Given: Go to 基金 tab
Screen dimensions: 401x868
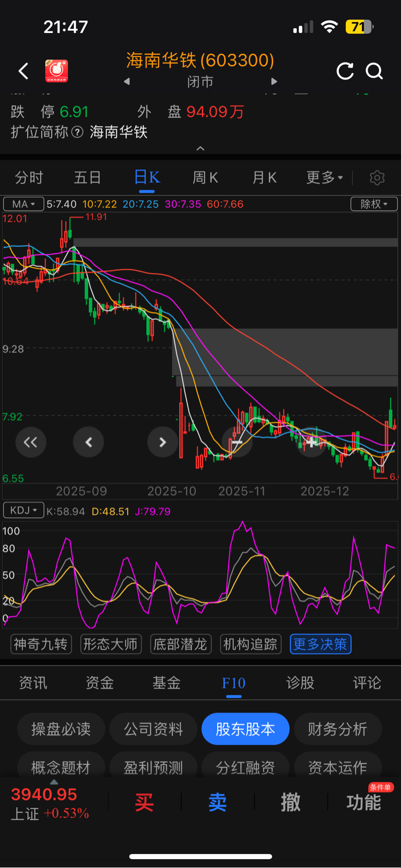Looking at the screenshot, I should [x=167, y=683].
